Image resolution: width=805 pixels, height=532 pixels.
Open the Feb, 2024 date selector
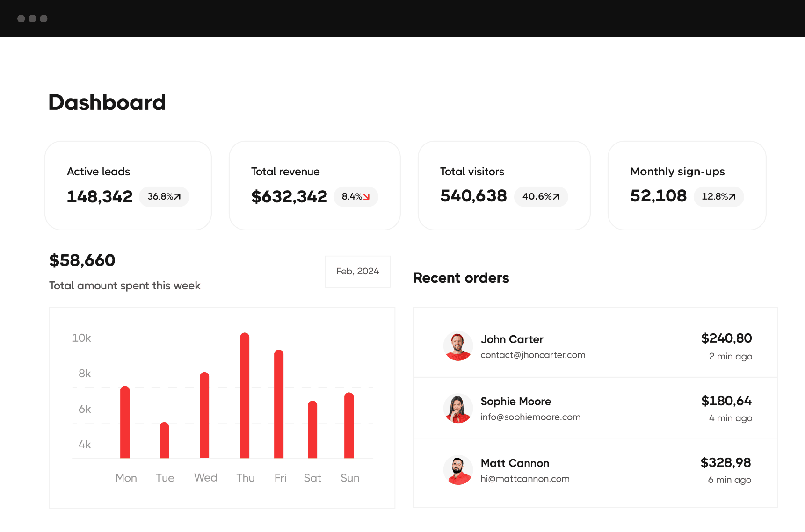[357, 271]
